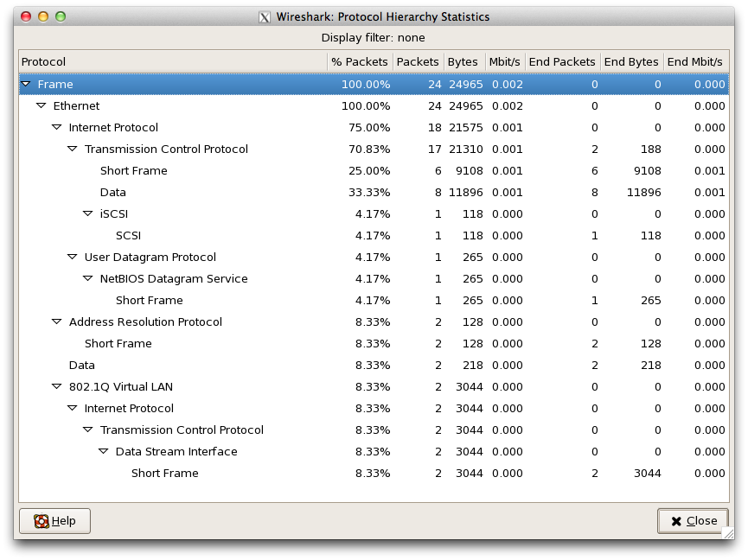
Task: Click the 25.00% packets value
Action: click(x=369, y=170)
